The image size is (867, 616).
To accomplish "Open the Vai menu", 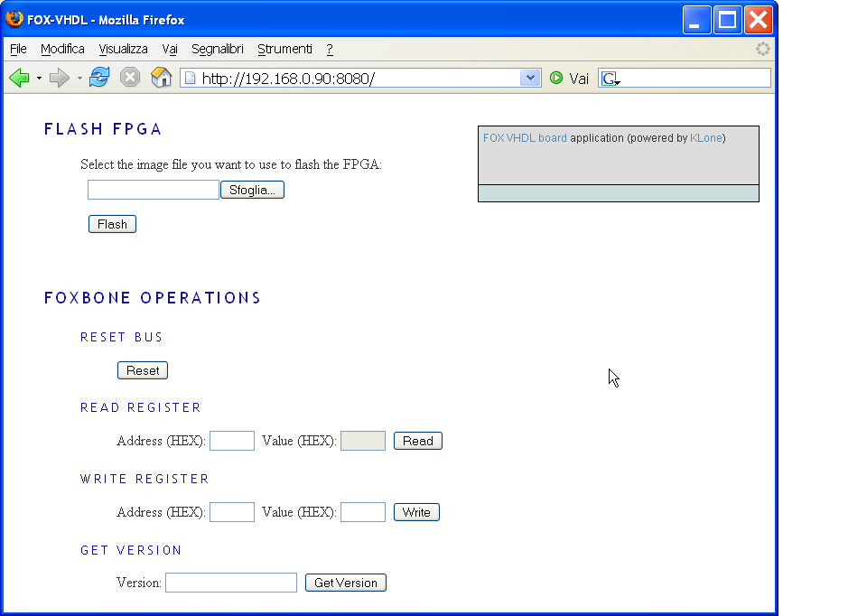I will click(170, 49).
